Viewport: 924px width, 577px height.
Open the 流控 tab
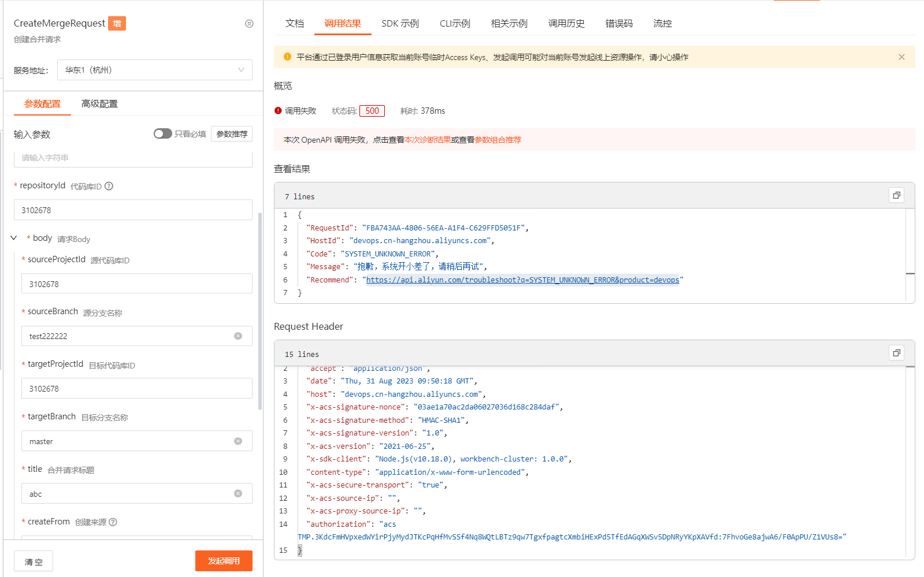662,24
